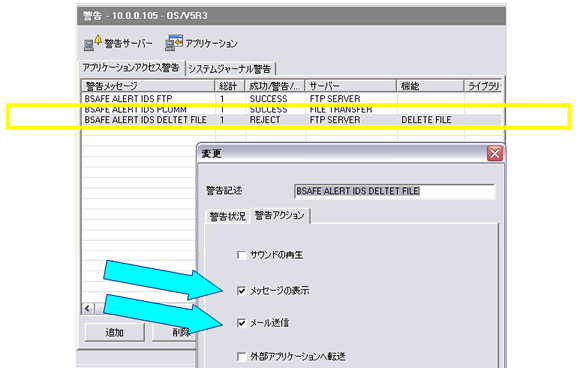Switch to the システムジャーナル警告 tab
This screenshot has height=377, width=580.
pos(230,69)
